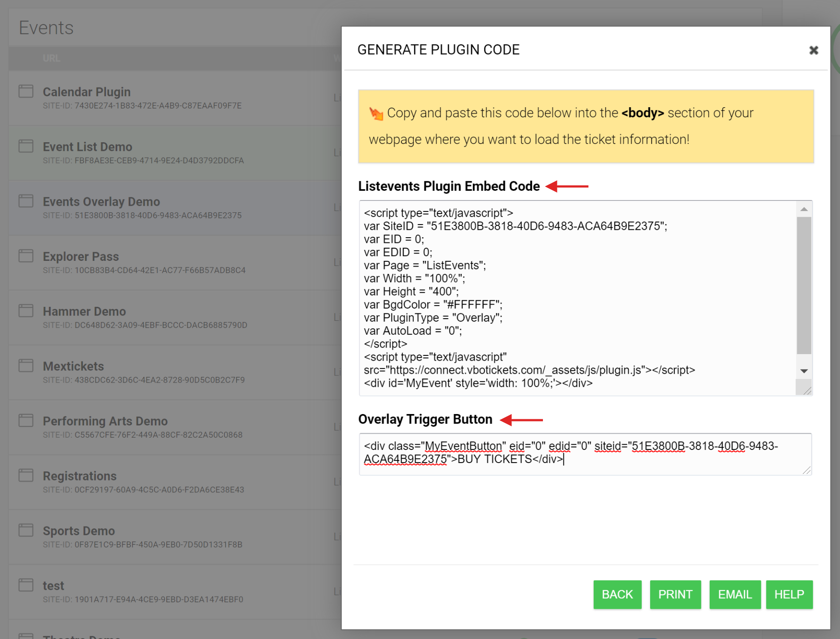Click the BACK button

tap(617, 594)
